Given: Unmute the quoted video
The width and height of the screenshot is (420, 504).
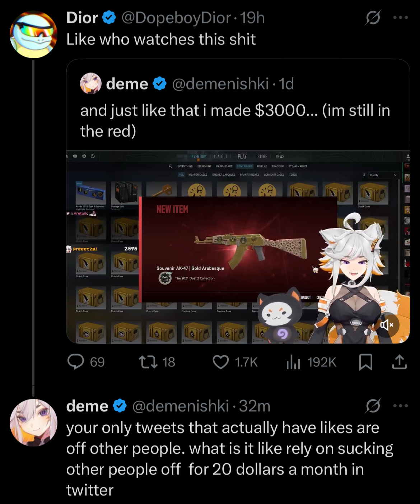Looking at the screenshot, I should tap(387, 325).
